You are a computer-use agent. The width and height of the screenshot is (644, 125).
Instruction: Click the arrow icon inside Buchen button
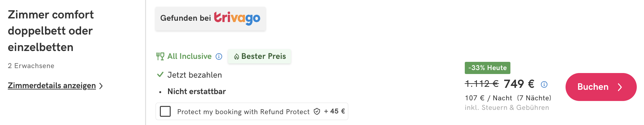pos(620,87)
